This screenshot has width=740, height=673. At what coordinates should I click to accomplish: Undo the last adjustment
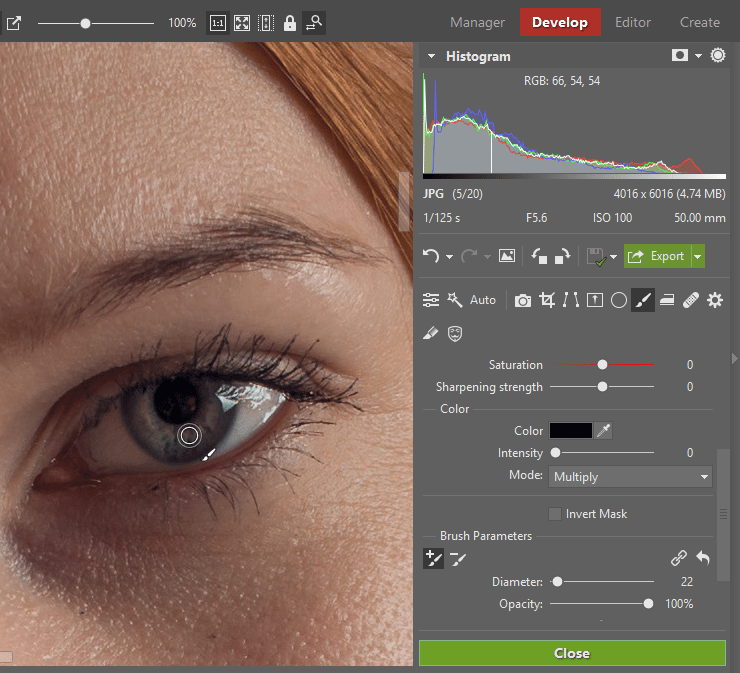point(431,256)
